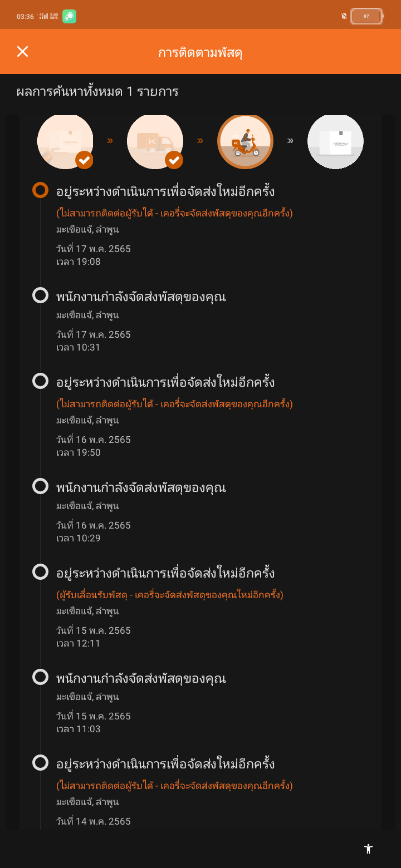The image size is (401, 868).
Task: Tap the delivered package stage icon
Action: (x=335, y=141)
